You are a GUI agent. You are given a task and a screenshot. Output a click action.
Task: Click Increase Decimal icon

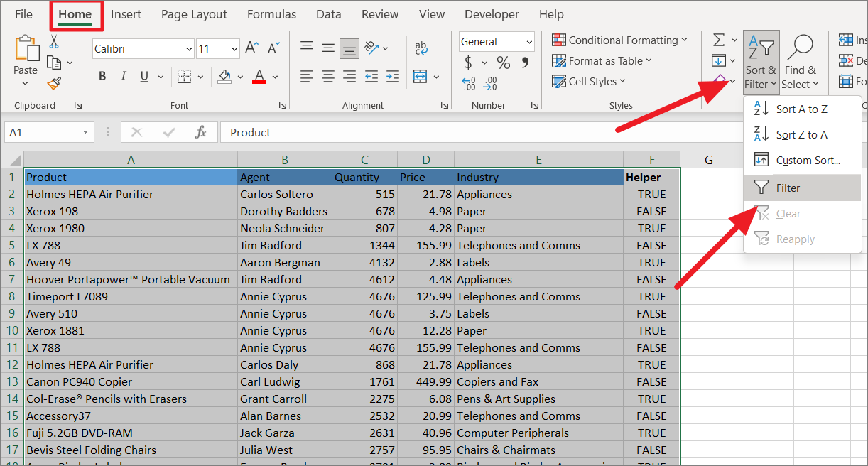click(470, 84)
